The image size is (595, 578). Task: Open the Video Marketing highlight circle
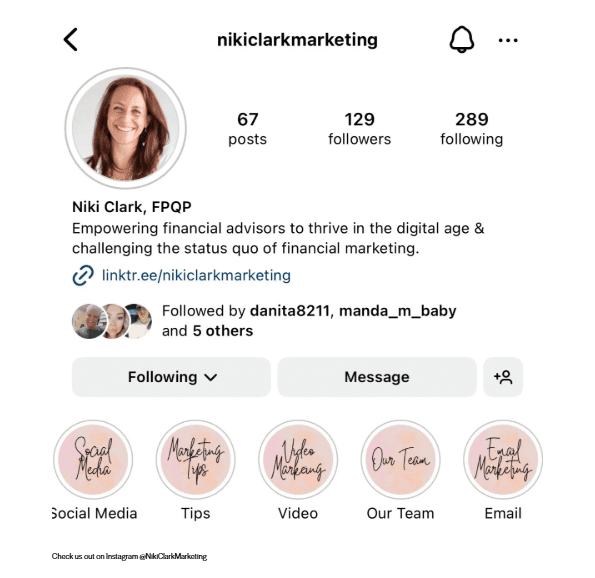click(298, 460)
